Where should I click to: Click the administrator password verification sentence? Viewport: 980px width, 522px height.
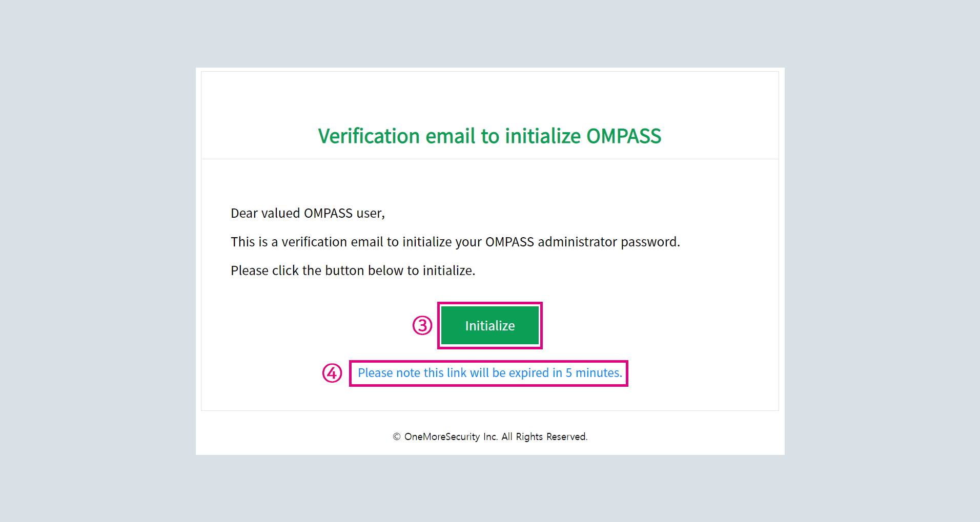(x=455, y=242)
